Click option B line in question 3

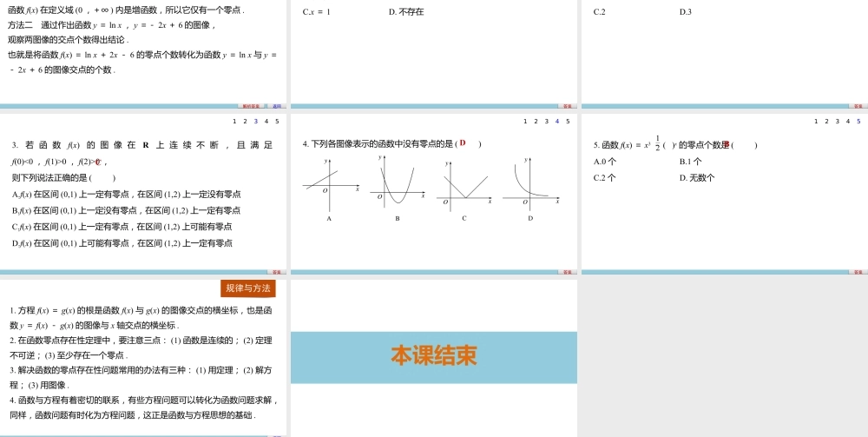coord(126,210)
